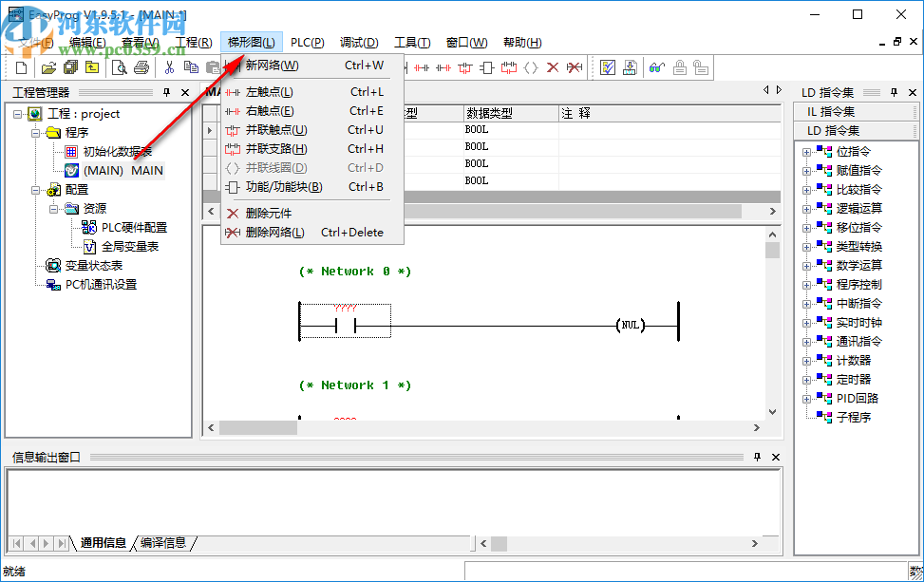The image size is (924, 582).
Task: Click the download to PLC toolbar icon
Action: click(x=630, y=67)
